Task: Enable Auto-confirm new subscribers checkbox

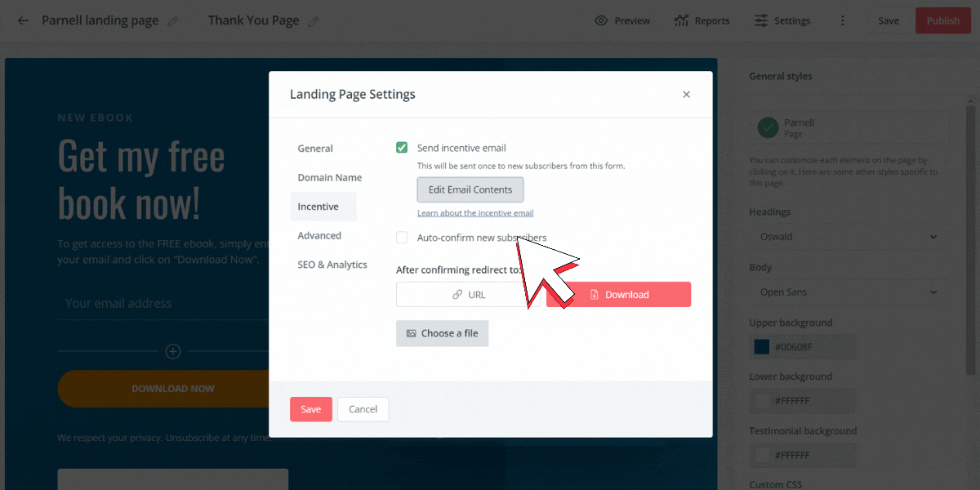Action: tap(402, 238)
